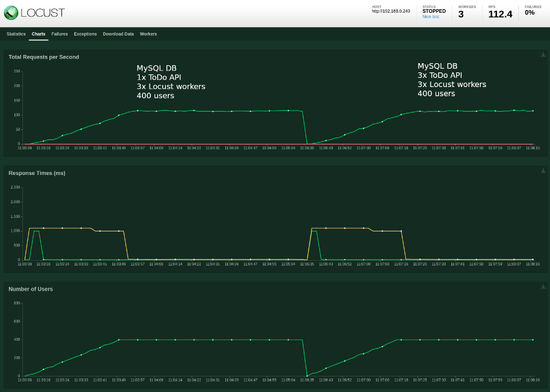
Task: Click the workers count 3
Action: tap(461, 14)
